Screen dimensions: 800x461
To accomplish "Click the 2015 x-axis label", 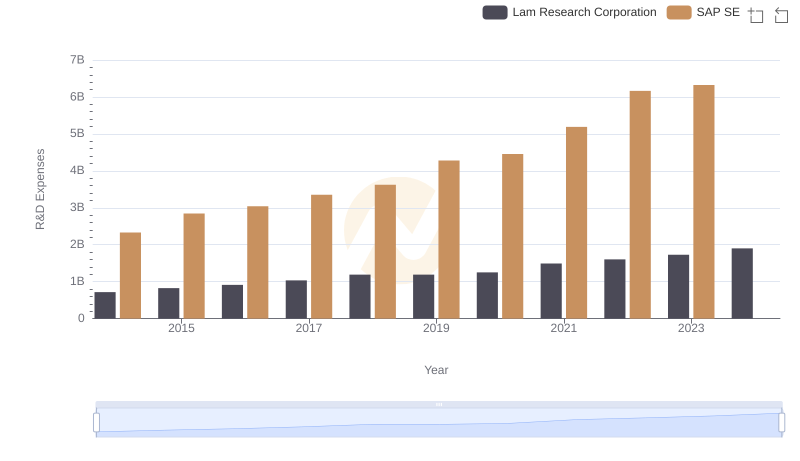I will [181, 328].
